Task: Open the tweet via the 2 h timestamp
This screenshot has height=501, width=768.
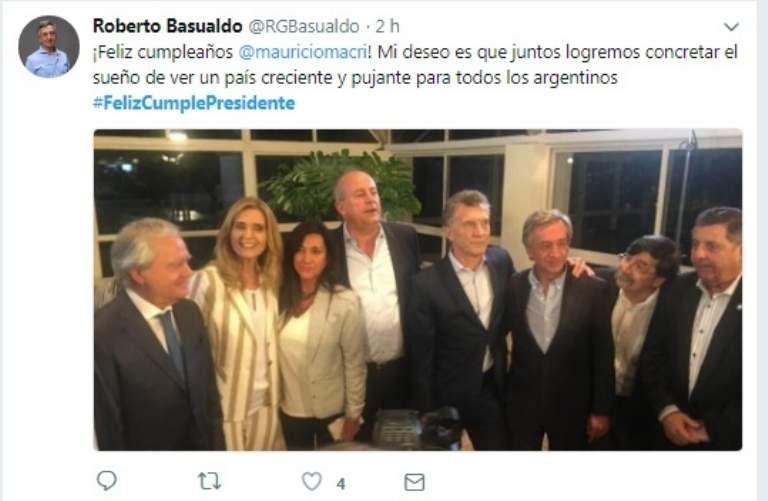Action: pyautogui.click(x=387, y=26)
